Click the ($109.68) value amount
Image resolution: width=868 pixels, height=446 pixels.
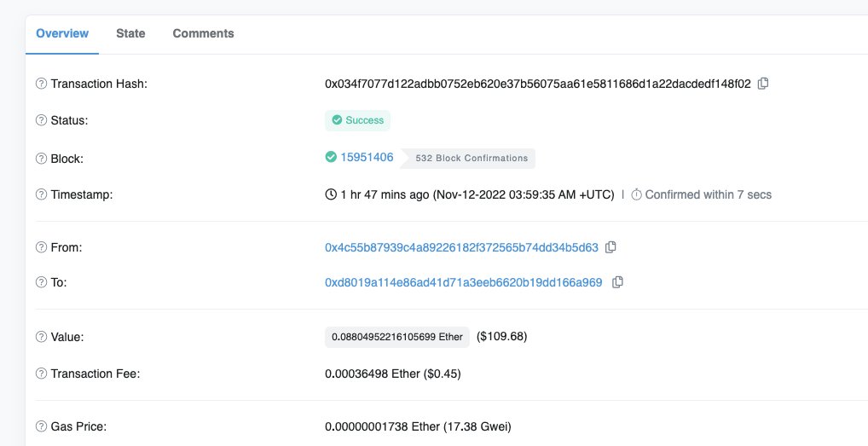(x=502, y=337)
